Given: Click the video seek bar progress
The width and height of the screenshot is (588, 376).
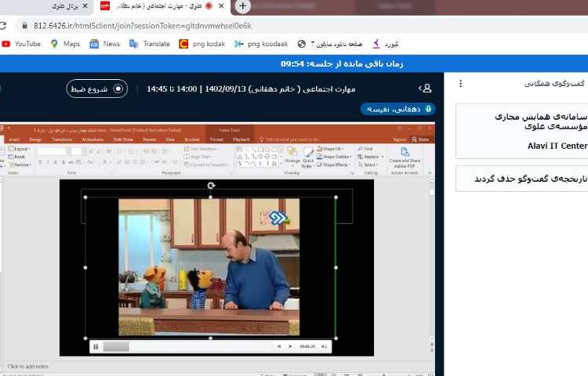Looking at the screenshot, I should 187,347.
